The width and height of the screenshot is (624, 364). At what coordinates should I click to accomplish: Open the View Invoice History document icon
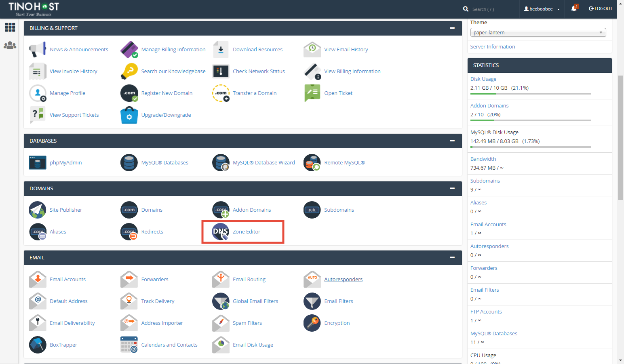point(38,72)
